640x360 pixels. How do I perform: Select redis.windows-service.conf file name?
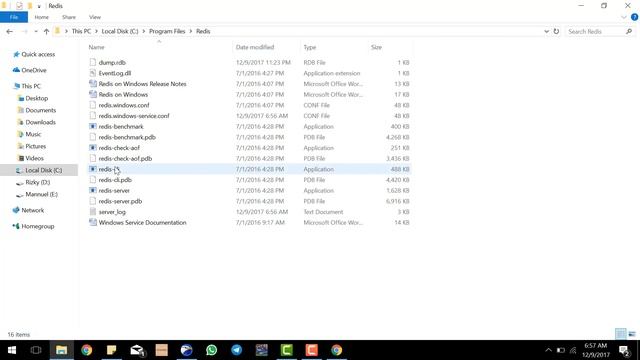click(x=134, y=116)
